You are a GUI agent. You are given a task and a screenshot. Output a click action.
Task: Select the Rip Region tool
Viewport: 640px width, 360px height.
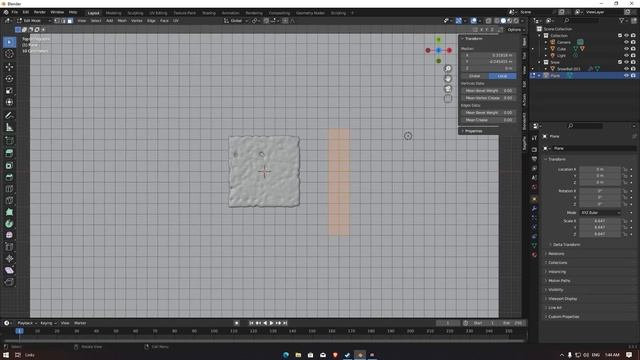[x=9, y=282]
